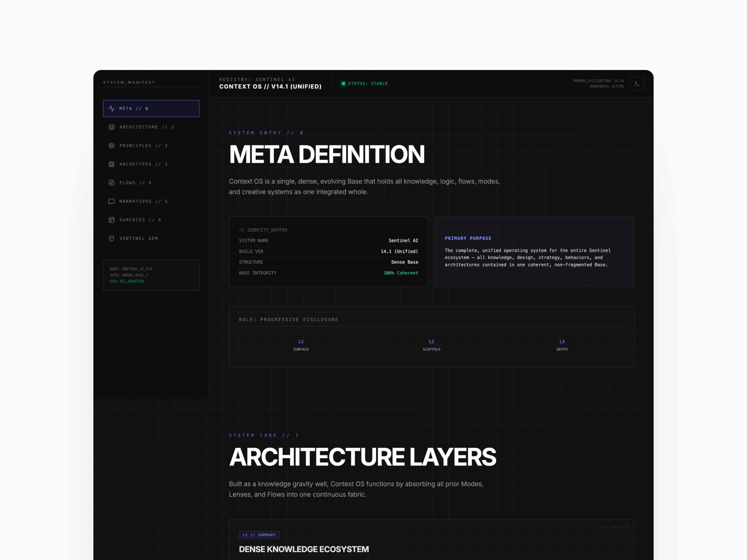Select the META // 0 sidebar item
The height and width of the screenshot is (560, 747).
151,108
